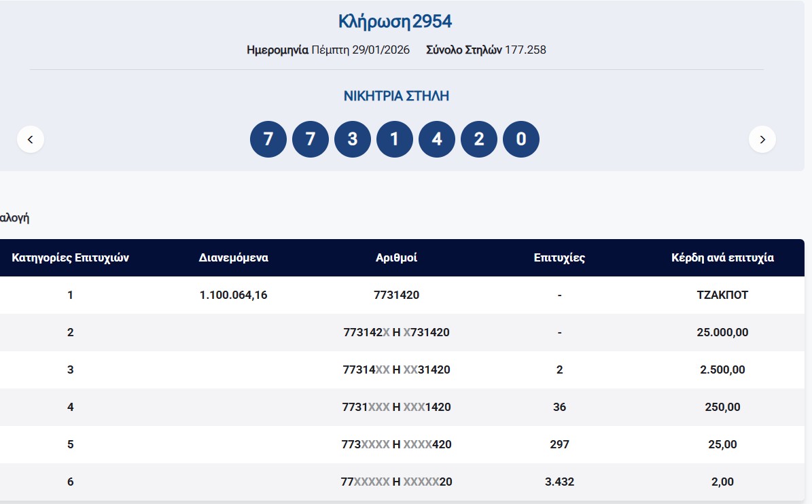This screenshot has width=812, height=504.
Task: Click the ΝΙΚΗΤΡΙΑ ΣΤΗΛΗ heading
Action: (396, 96)
